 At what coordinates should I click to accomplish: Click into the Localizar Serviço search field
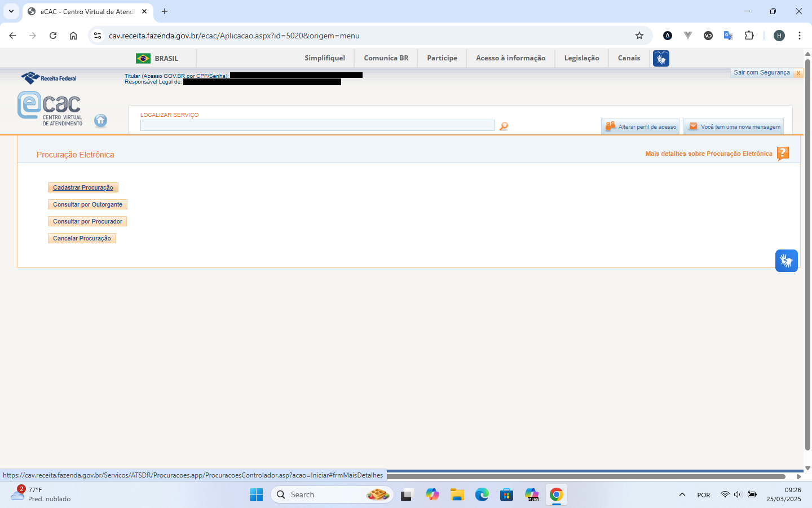click(317, 125)
